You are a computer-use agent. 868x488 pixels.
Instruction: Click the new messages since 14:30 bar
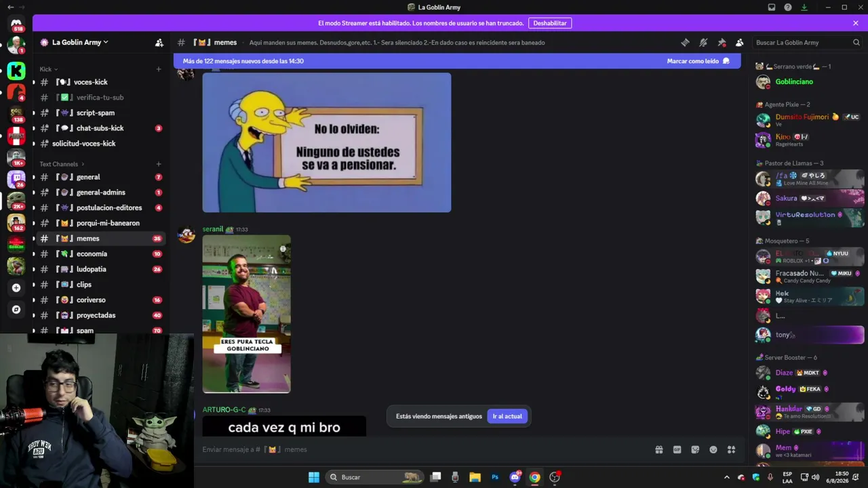point(457,61)
